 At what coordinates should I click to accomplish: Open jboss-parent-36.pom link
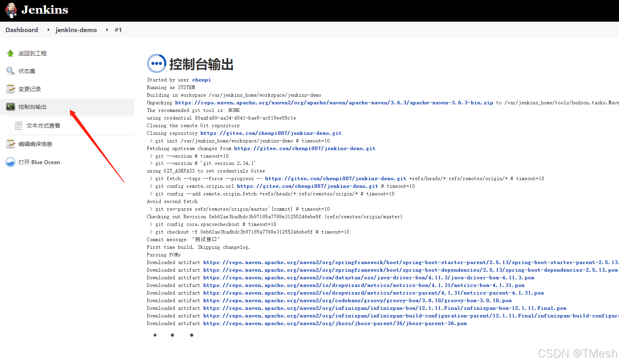pyautogui.click(x=335, y=323)
